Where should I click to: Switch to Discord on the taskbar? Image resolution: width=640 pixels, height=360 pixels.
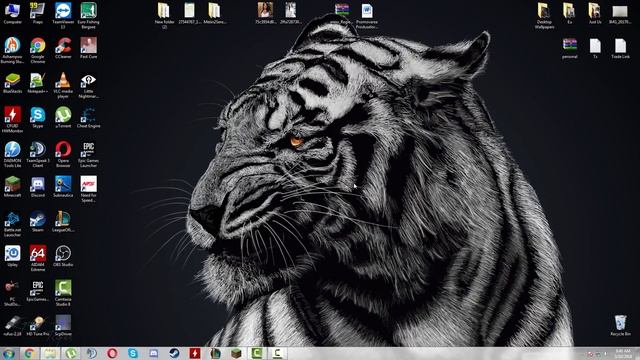click(154, 353)
